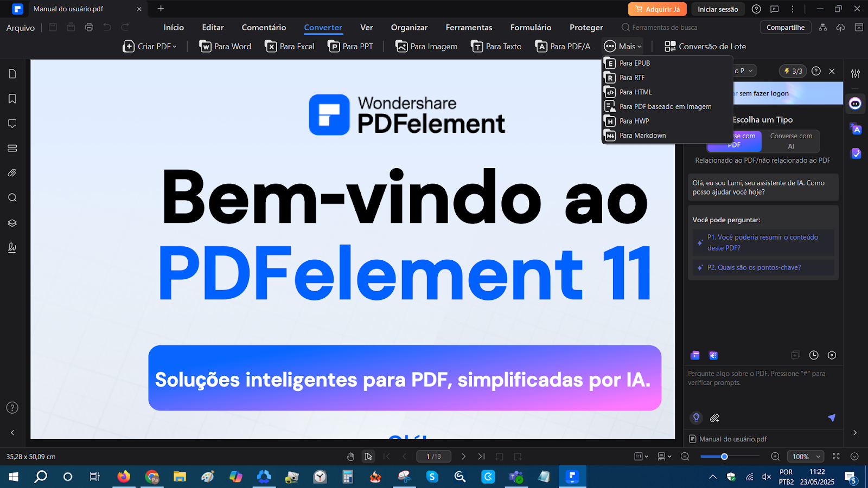Open the Attachments paperclip panel icon
The width and height of the screenshot is (868, 488).
click(12, 173)
